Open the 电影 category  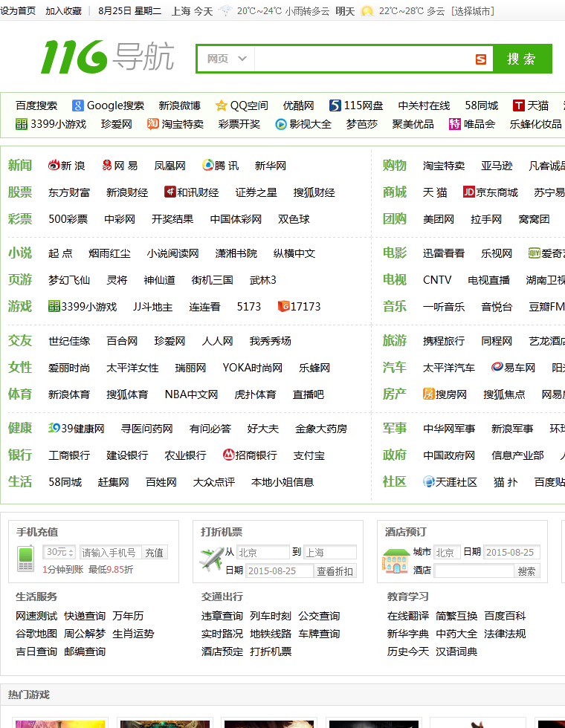(395, 253)
